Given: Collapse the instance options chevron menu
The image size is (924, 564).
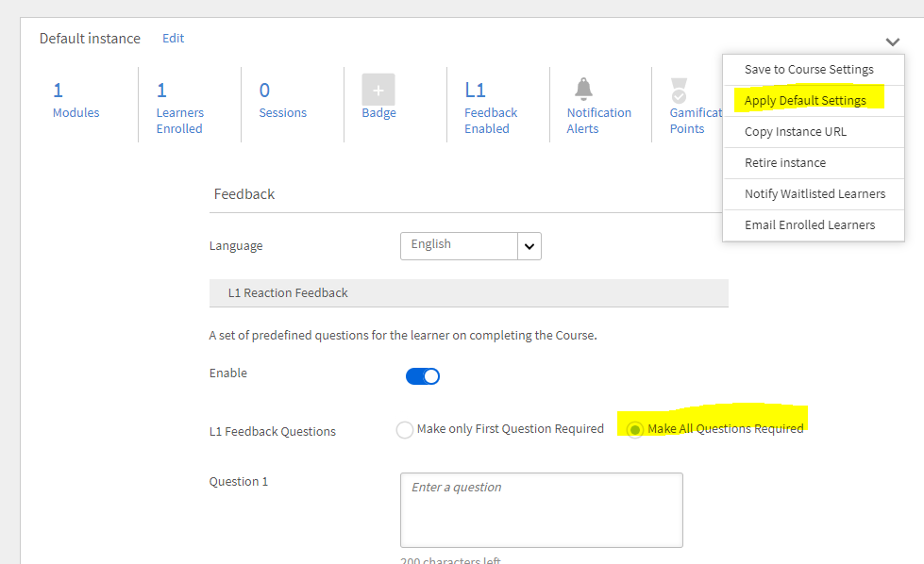Looking at the screenshot, I should tap(893, 41).
